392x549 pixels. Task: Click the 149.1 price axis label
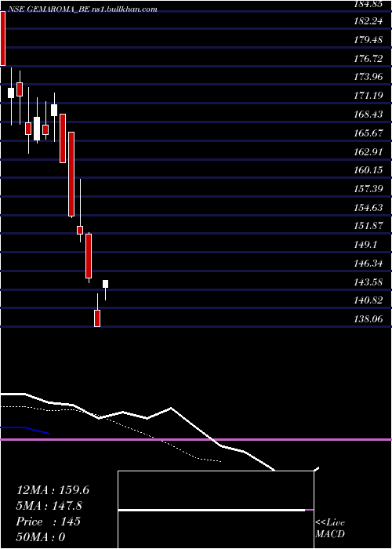click(x=365, y=245)
